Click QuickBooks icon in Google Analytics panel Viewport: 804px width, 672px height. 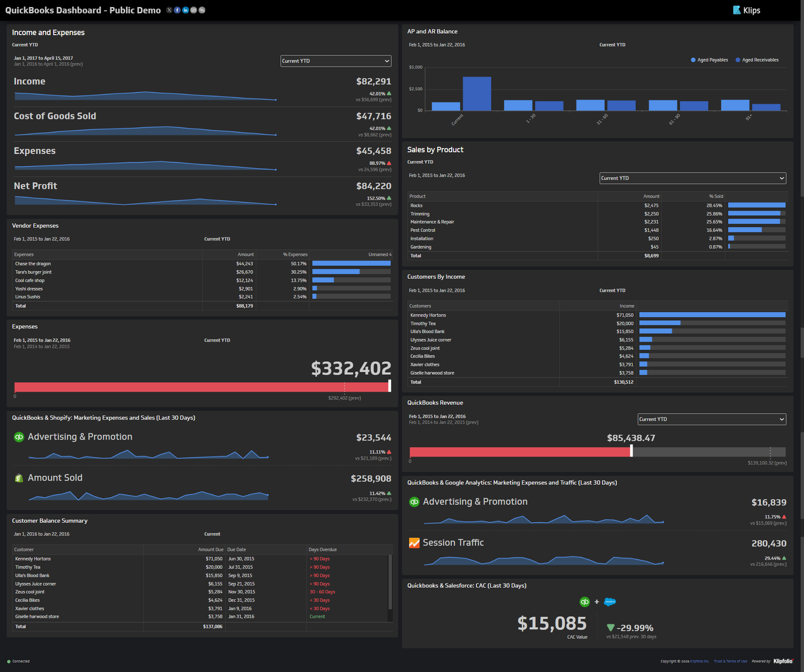pos(414,502)
